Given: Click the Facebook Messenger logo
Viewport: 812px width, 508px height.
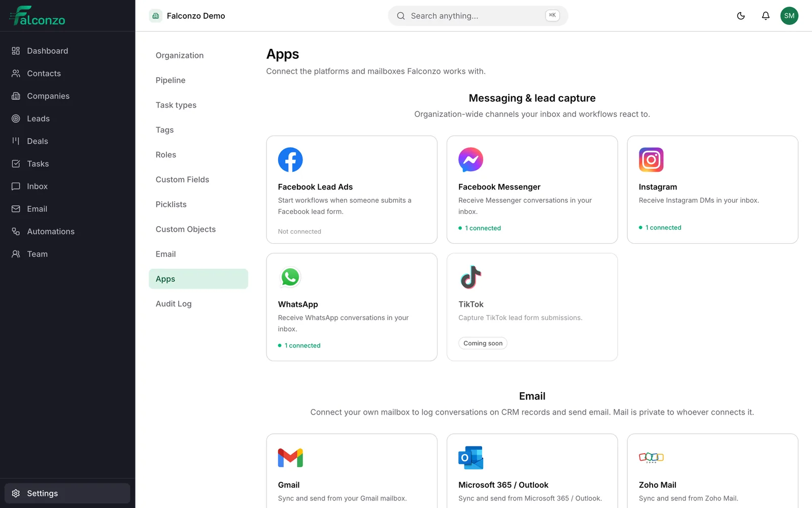Looking at the screenshot, I should point(470,160).
